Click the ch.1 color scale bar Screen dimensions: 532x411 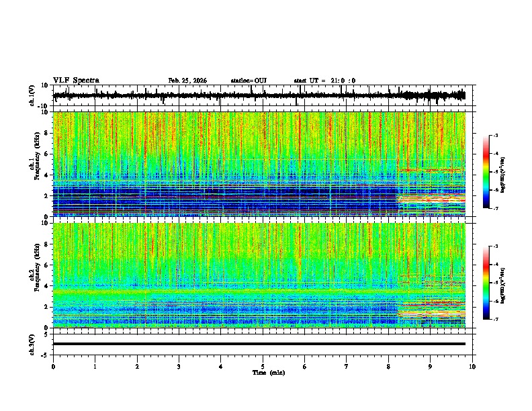coord(486,172)
